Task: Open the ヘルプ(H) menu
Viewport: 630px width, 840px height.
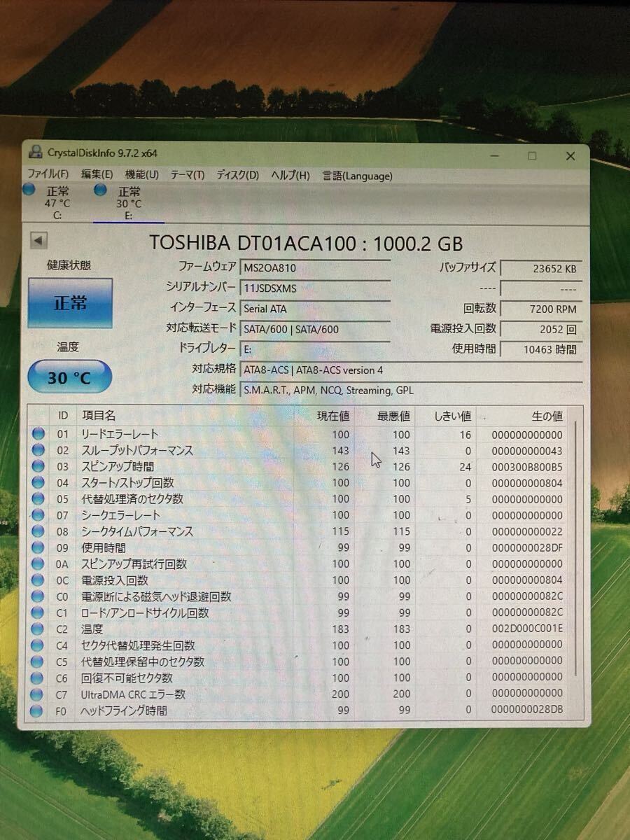Action: [290, 176]
